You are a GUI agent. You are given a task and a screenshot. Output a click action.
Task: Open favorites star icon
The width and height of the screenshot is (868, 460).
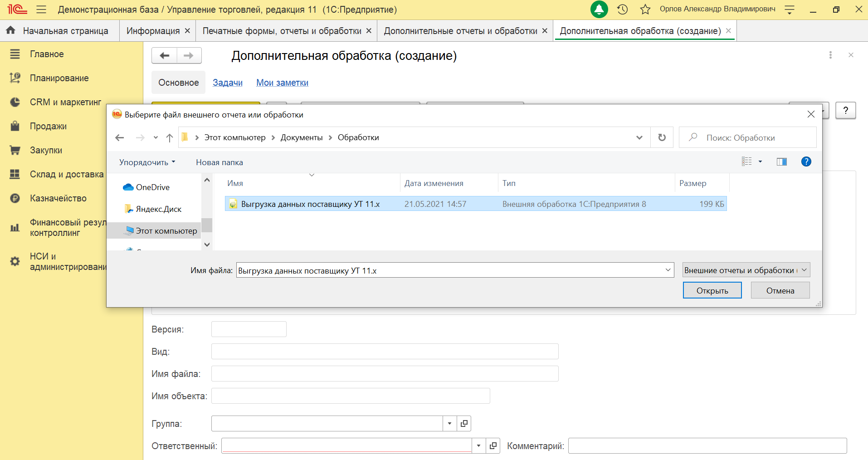point(645,9)
